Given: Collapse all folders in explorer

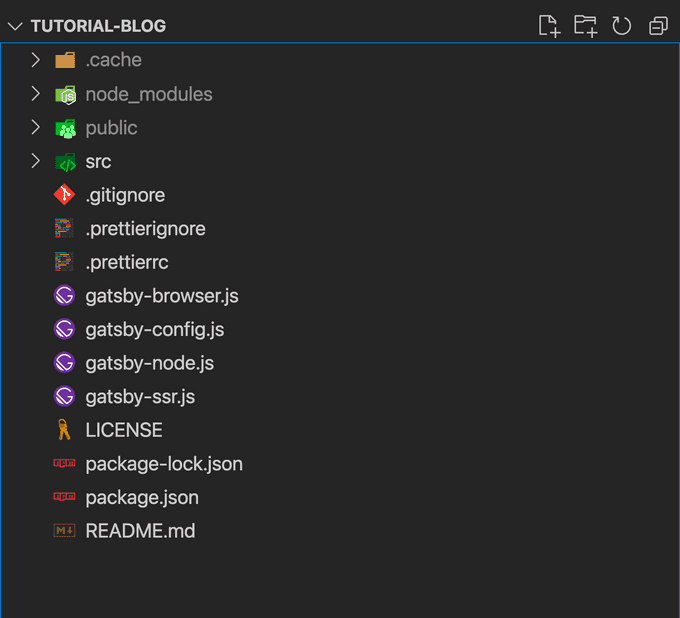Looking at the screenshot, I should coord(658,26).
